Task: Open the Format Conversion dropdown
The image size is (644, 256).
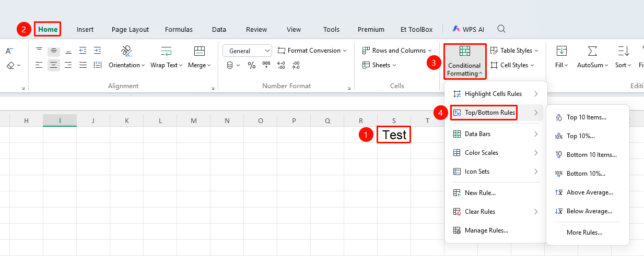Action: 312,51
